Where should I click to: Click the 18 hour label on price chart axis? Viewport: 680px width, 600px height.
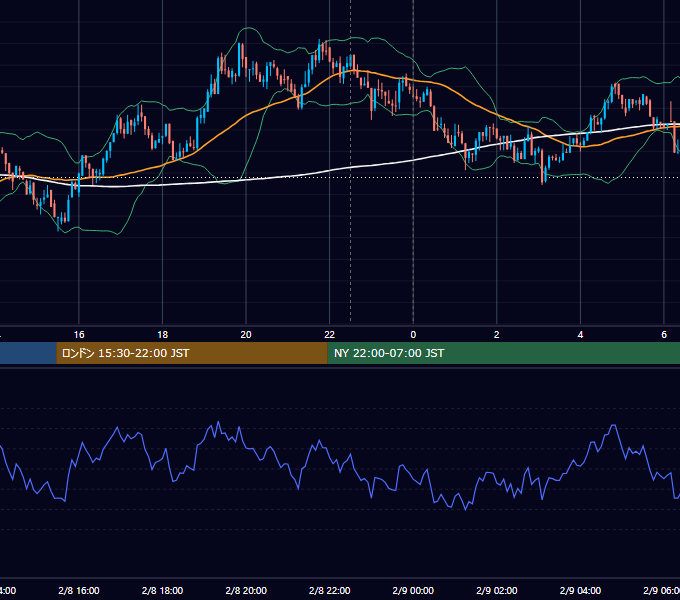click(x=163, y=334)
